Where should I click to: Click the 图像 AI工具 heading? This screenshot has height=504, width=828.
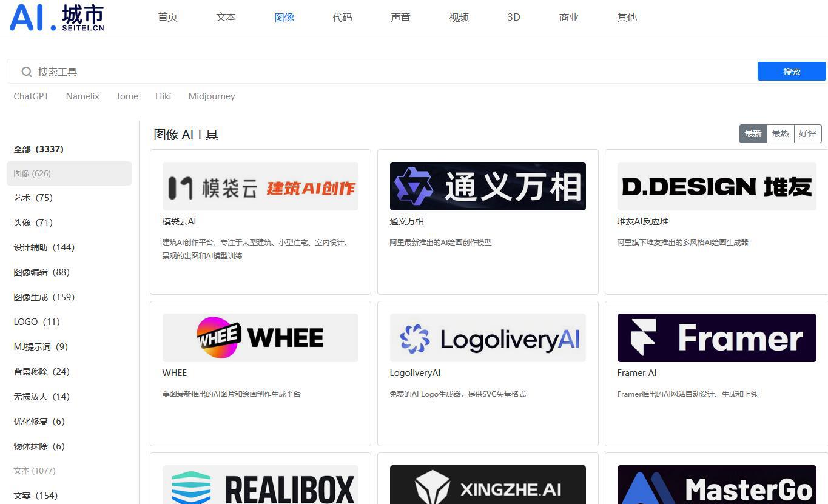pyautogui.click(x=186, y=135)
